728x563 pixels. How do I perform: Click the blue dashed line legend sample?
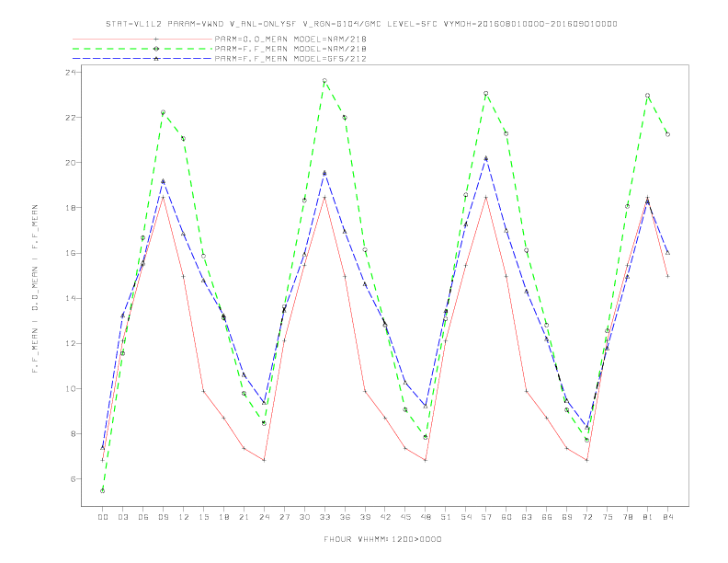coord(142,59)
